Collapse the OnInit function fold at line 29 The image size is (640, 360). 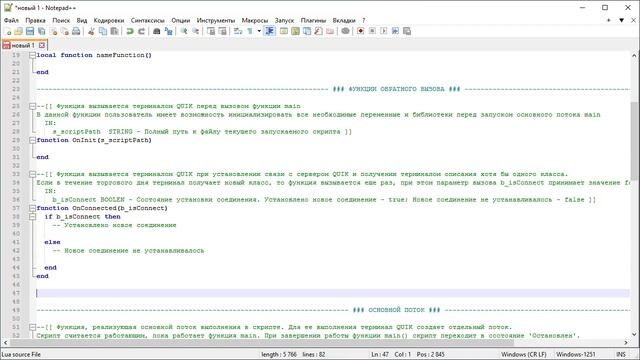pyautogui.click(x=32, y=140)
